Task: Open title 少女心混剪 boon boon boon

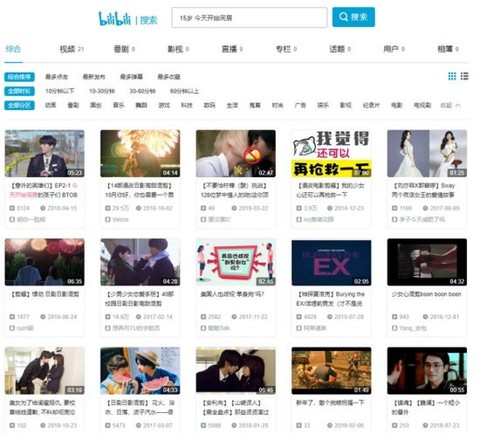Action: tap(426, 294)
